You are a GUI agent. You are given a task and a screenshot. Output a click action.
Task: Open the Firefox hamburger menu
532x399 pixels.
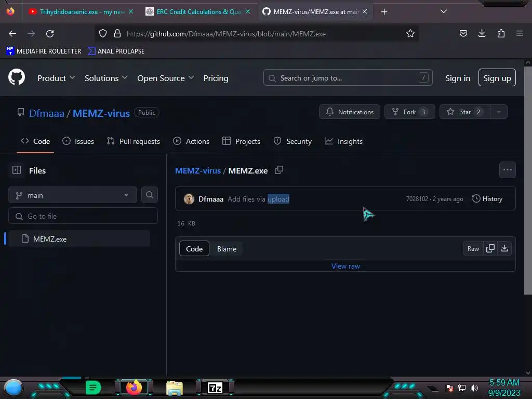pyautogui.click(x=520, y=33)
